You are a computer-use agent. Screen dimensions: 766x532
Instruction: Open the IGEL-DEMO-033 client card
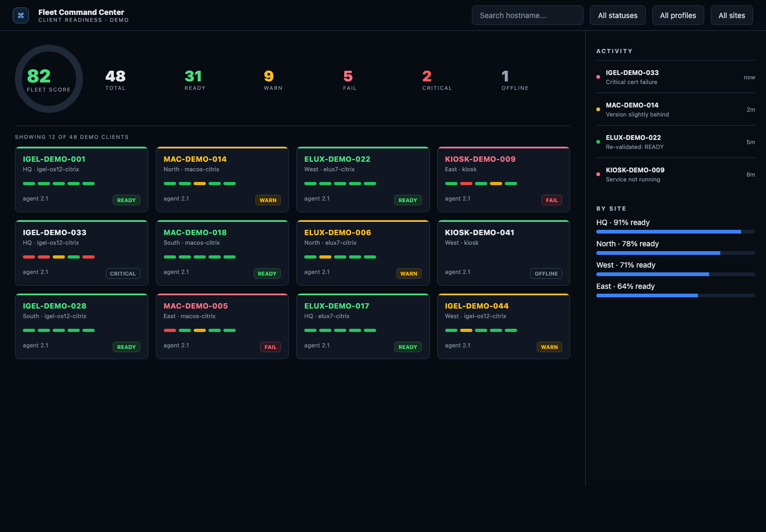[81, 253]
